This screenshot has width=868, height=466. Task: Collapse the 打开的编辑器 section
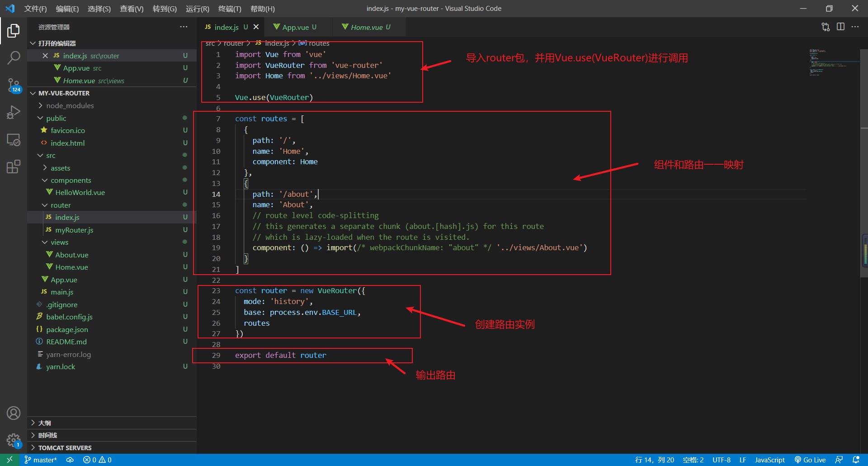[112, 43]
